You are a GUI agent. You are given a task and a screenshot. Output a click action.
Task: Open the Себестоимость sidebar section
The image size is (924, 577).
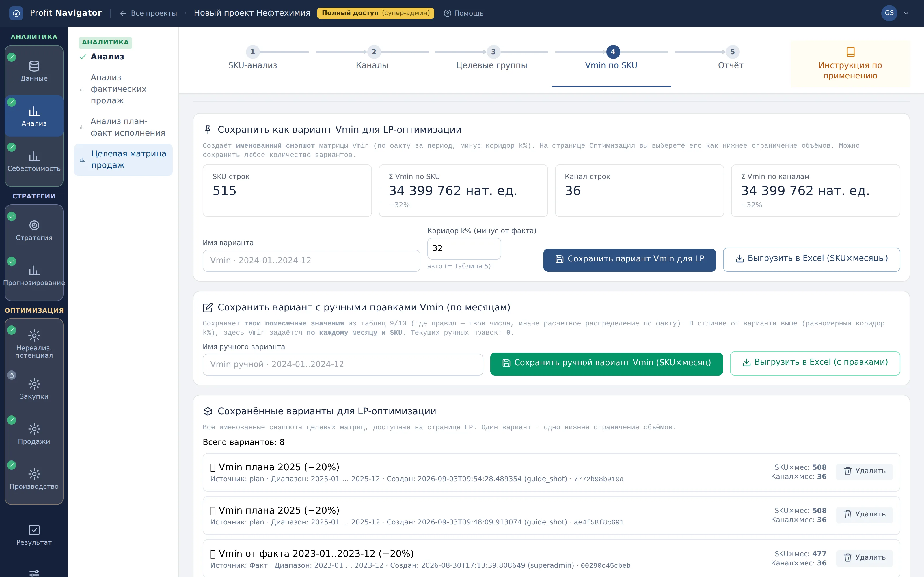[x=34, y=161]
